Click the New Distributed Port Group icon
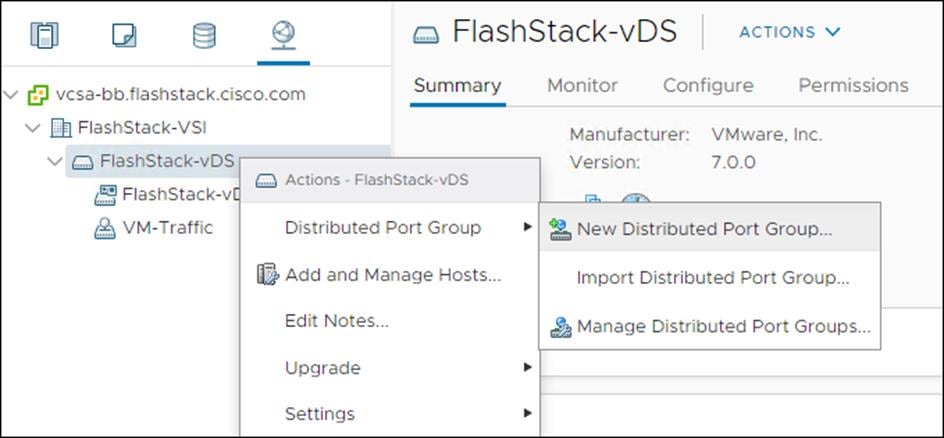This screenshot has width=944, height=438. click(x=560, y=229)
